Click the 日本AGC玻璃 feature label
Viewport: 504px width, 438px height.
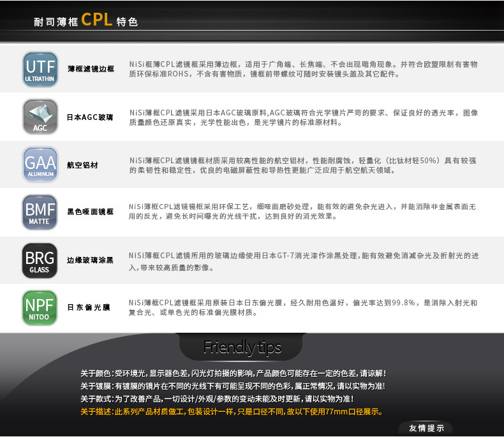(x=90, y=117)
